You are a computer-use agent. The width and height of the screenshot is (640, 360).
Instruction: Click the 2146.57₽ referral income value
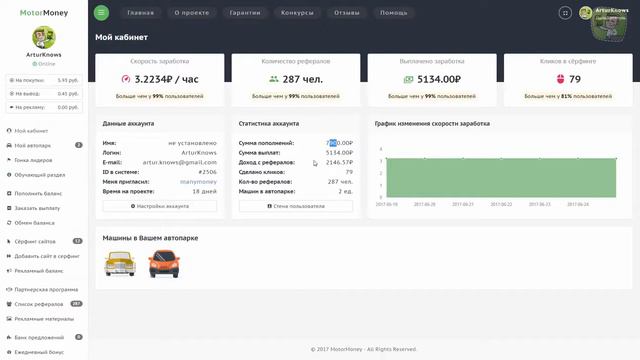click(340, 162)
